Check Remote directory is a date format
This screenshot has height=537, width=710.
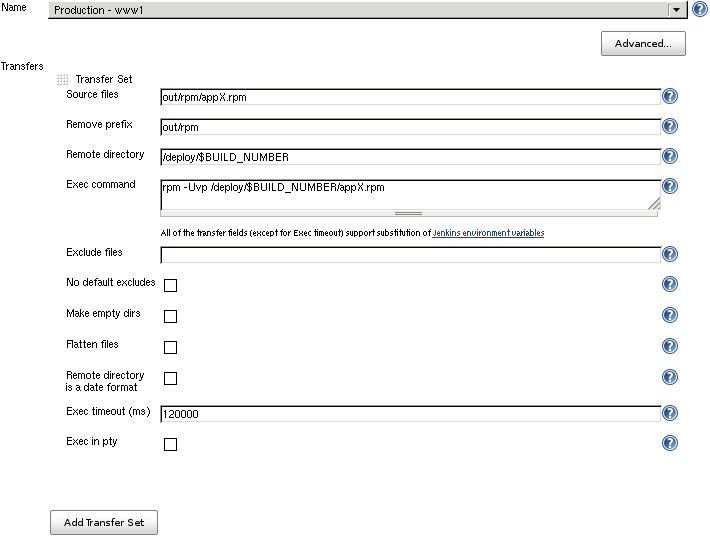pyautogui.click(x=170, y=378)
